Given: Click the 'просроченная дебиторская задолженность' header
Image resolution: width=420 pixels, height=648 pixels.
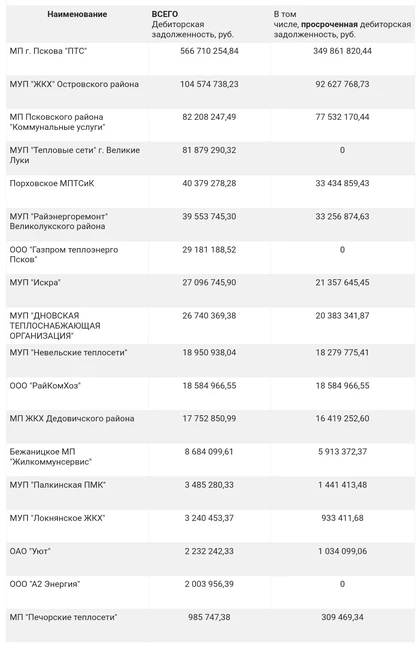Looking at the screenshot, I should 342,24.
